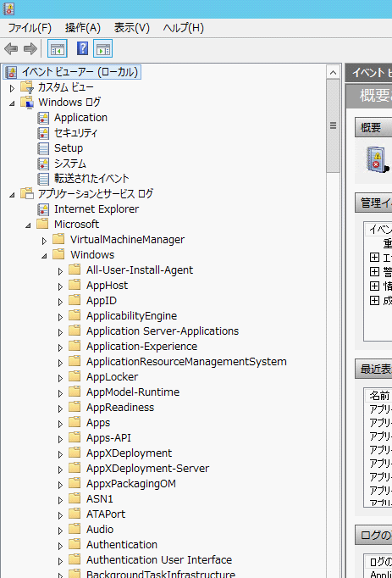This screenshot has width=392, height=578.
Task: Click the Forward arrow toolbar icon
Action: 30,48
